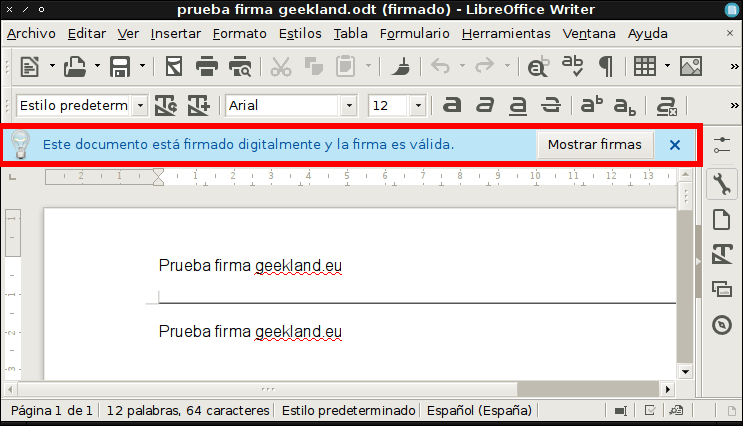Toggle print preview icon
743x426 pixels.
coord(240,66)
